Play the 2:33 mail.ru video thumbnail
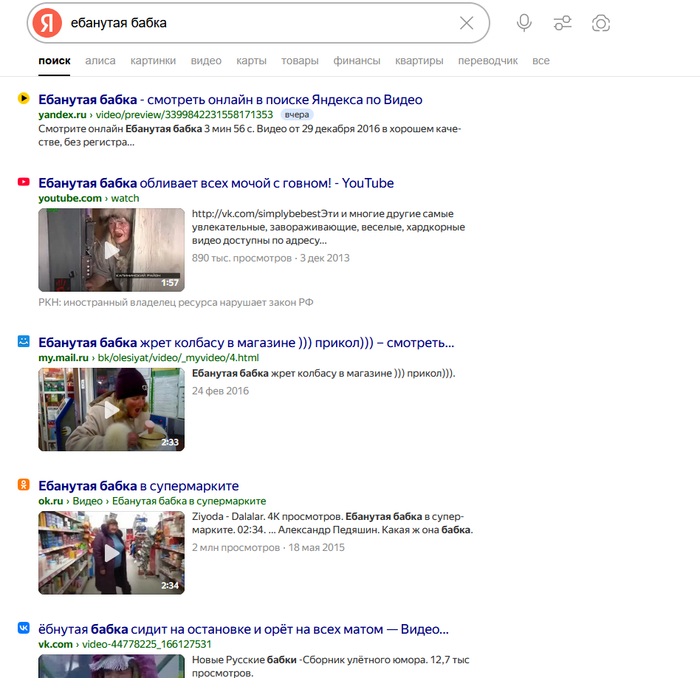700x678 pixels. tap(112, 409)
